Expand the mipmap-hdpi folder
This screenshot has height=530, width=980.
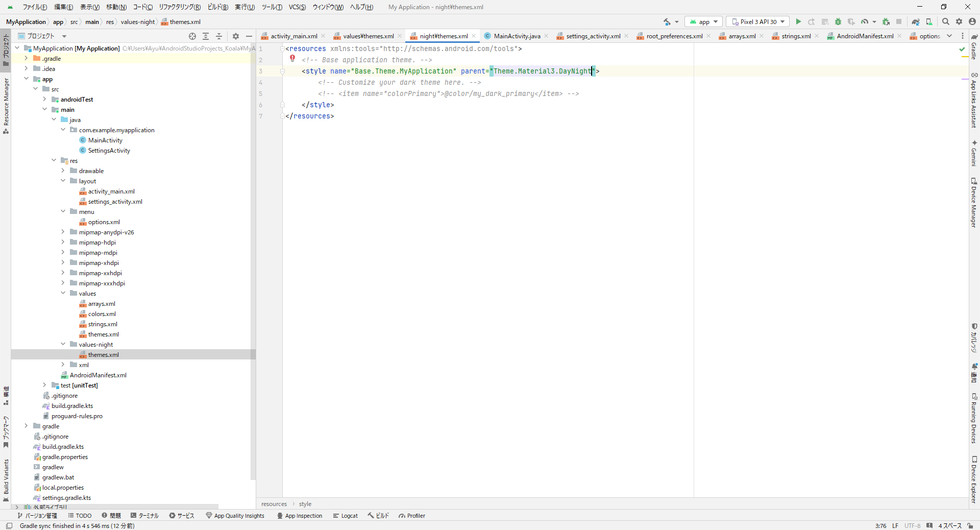63,243
